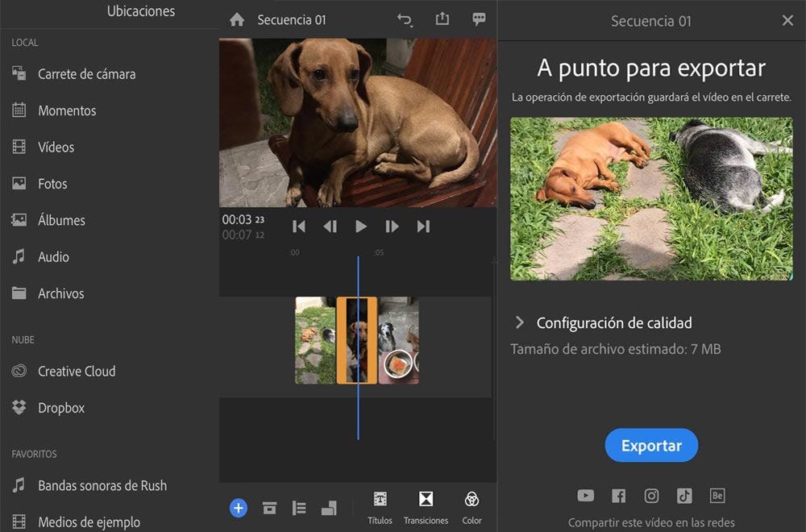Open the feedback comment icon
Viewport: 806px width, 532px height.
click(479, 19)
